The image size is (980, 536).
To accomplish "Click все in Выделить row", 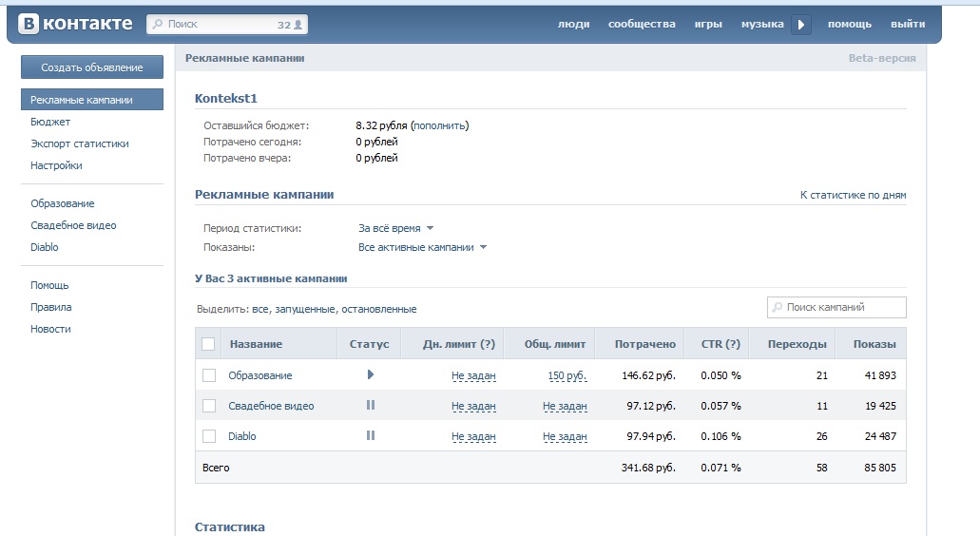I will 260,309.
